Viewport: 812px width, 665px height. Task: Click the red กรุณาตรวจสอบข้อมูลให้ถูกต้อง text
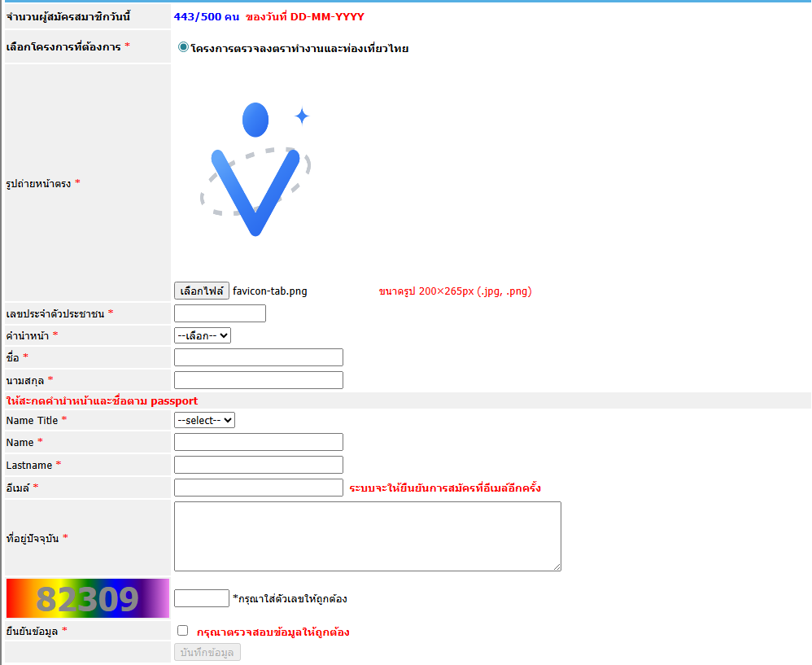click(x=273, y=632)
